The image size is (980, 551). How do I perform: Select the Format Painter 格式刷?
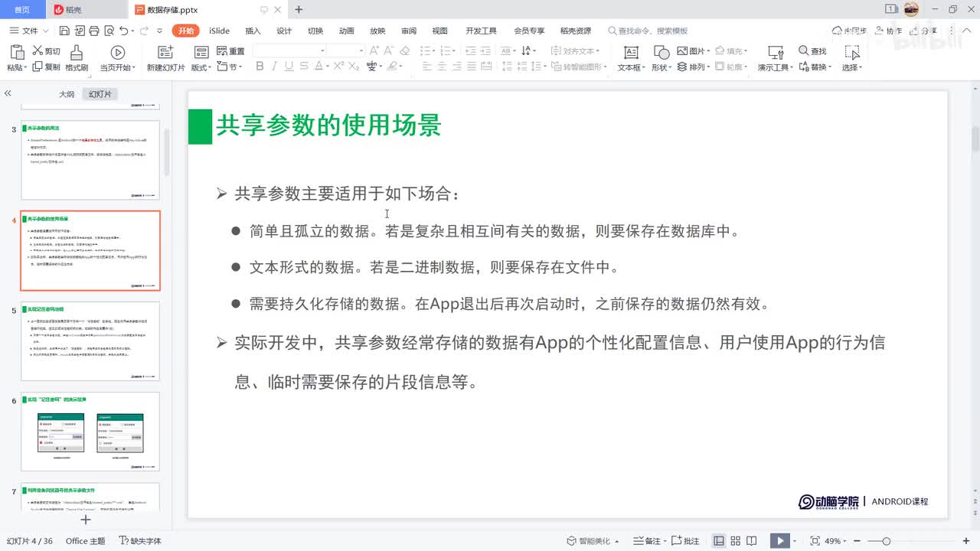click(77, 58)
